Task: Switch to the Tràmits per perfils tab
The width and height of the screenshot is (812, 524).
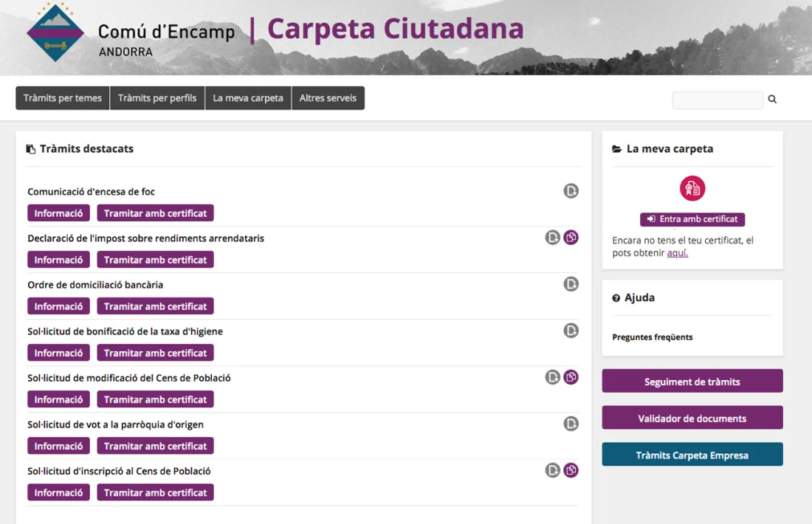Action: pyautogui.click(x=157, y=97)
